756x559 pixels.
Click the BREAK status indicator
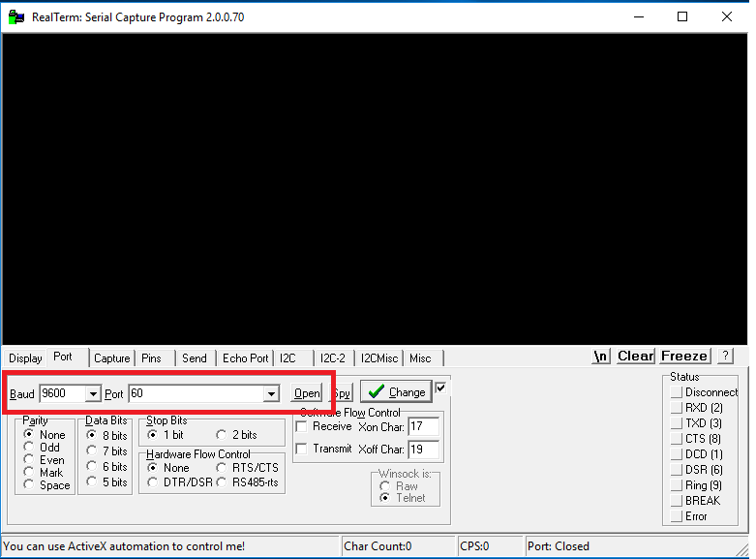click(676, 501)
